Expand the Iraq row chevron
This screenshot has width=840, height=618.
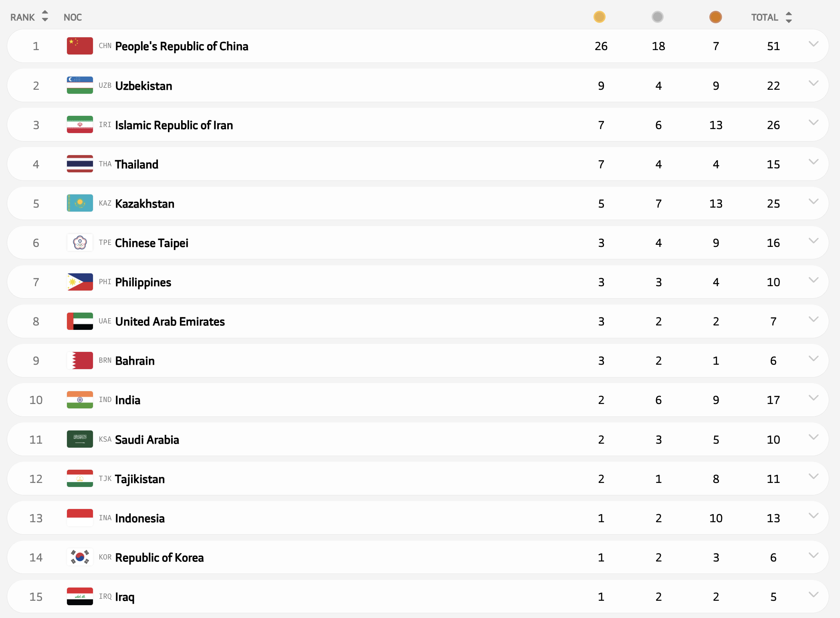[x=813, y=595]
